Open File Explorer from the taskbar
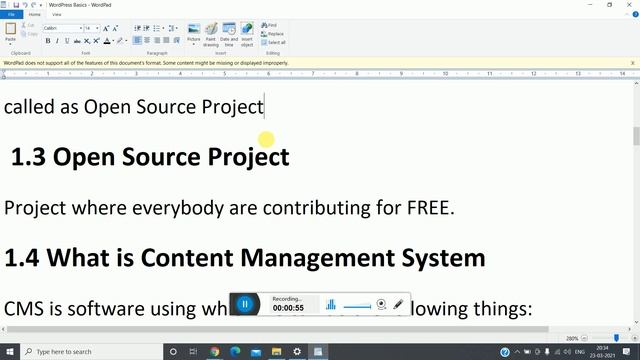Viewport: 640px width, 360px height. (276, 351)
